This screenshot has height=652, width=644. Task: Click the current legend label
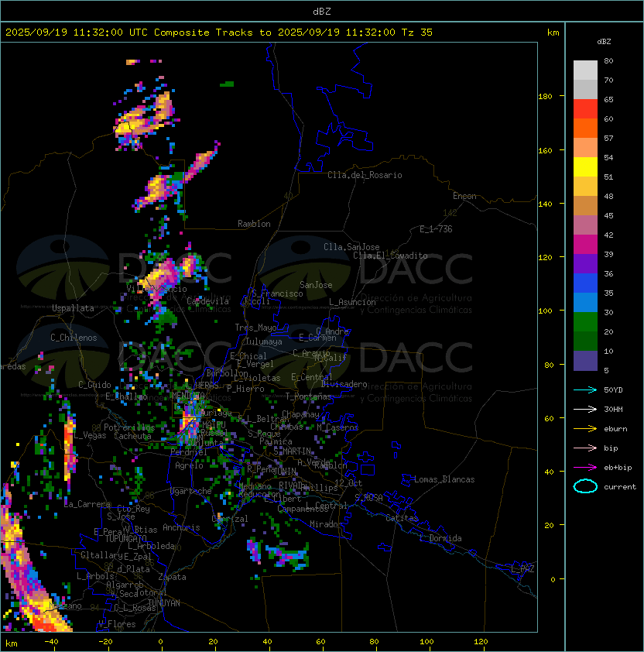pos(620,486)
